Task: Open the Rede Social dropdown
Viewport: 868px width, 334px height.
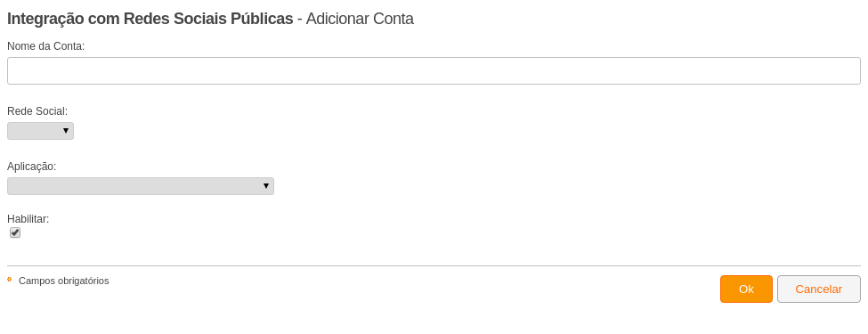Action: click(x=40, y=131)
